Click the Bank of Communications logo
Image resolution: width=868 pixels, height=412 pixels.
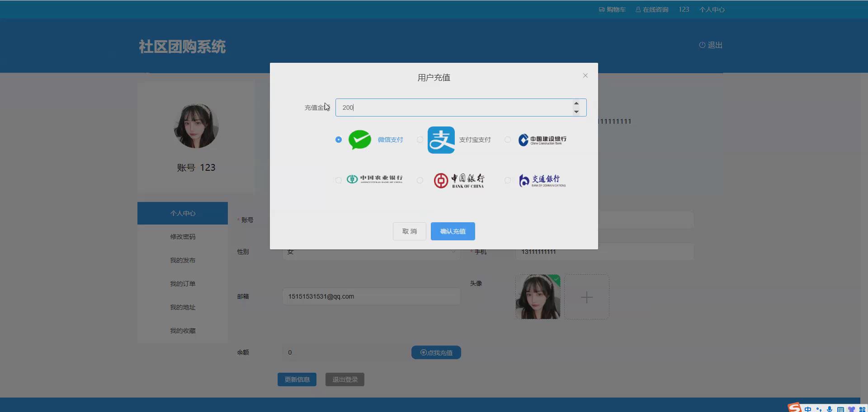(542, 180)
